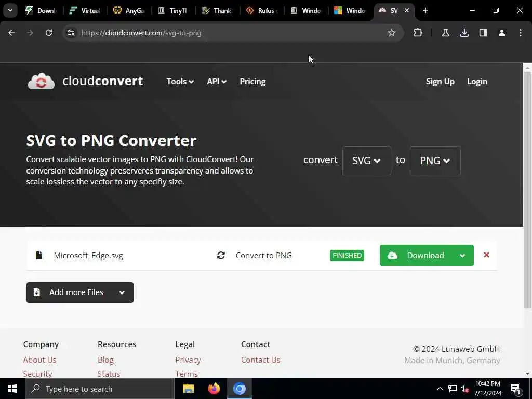Expand the Tools menu
The width and height of the screenshot is (532, 399).
(x=180, y=82)
